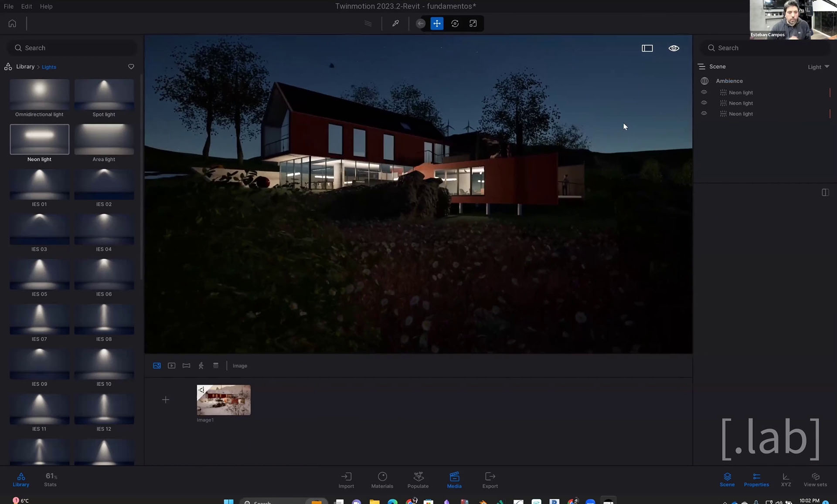
Task: Select the material picker eyedropper tool
Action: pos(395,24)
